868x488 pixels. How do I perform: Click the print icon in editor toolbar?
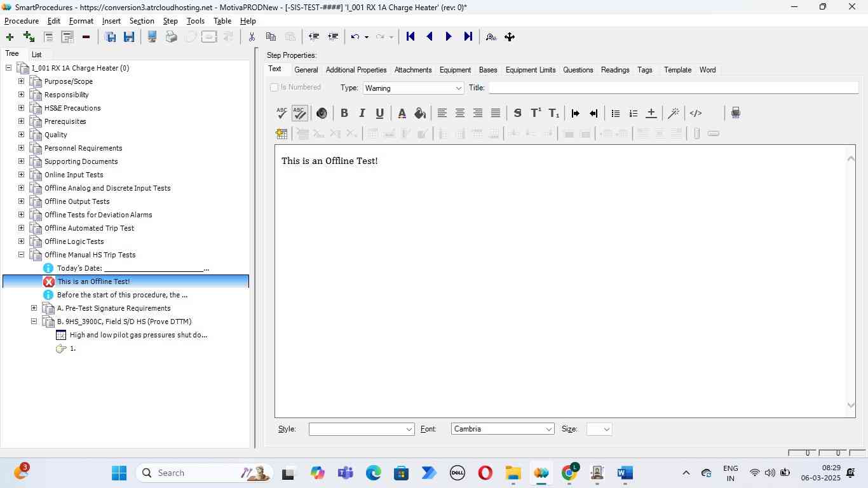pos(736,113)
